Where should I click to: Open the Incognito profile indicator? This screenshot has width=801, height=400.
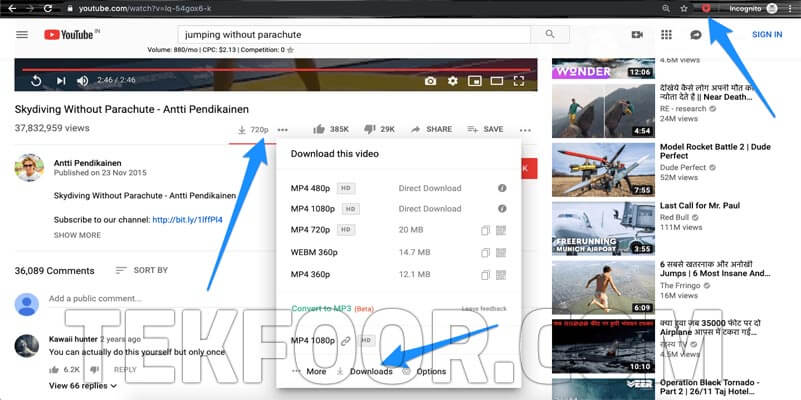[753, 8]
